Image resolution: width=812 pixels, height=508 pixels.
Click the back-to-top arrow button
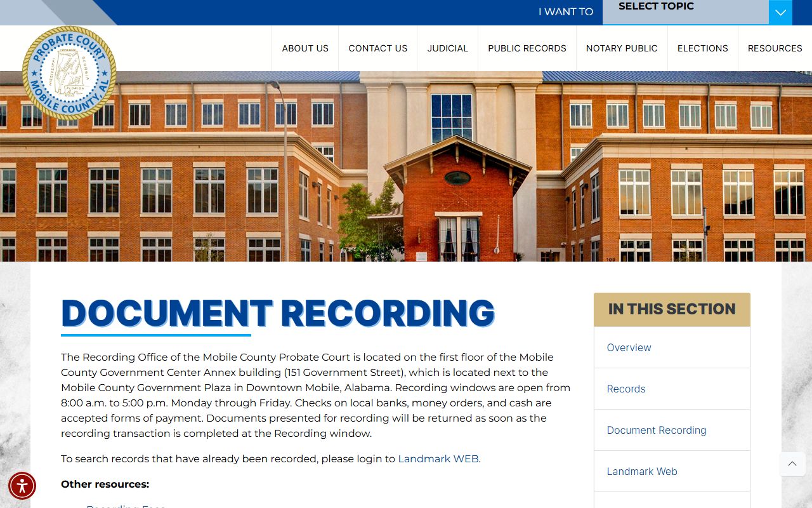pos(792,464)
